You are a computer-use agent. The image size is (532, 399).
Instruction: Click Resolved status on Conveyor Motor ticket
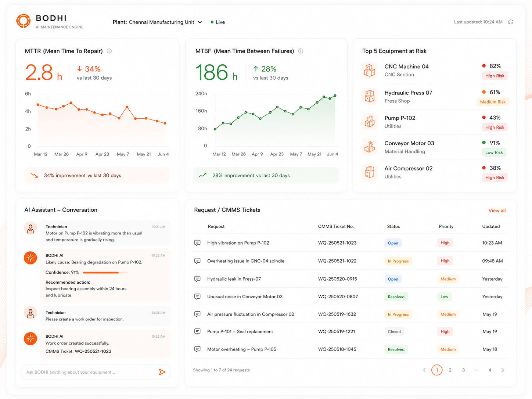[x=396, y=297]
